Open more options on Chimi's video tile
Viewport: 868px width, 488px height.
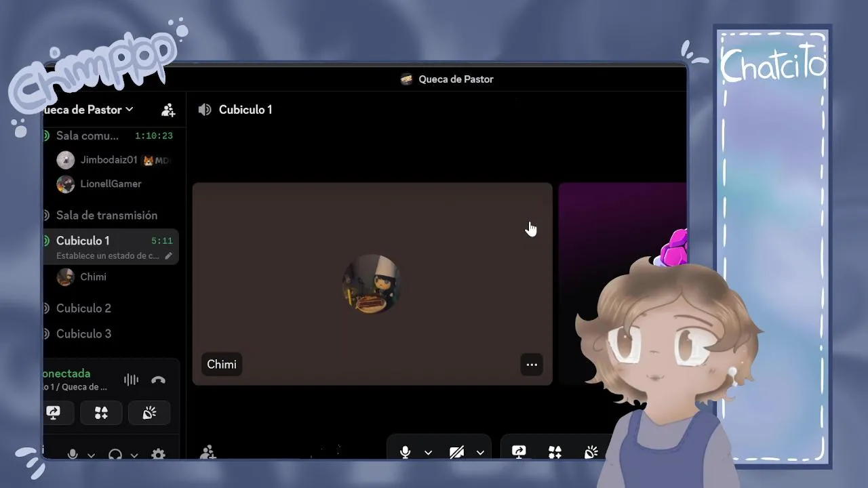pos(532,365)
